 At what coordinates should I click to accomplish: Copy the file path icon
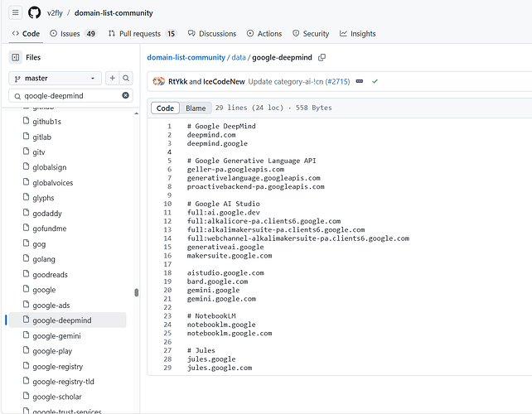coord(322,58)
